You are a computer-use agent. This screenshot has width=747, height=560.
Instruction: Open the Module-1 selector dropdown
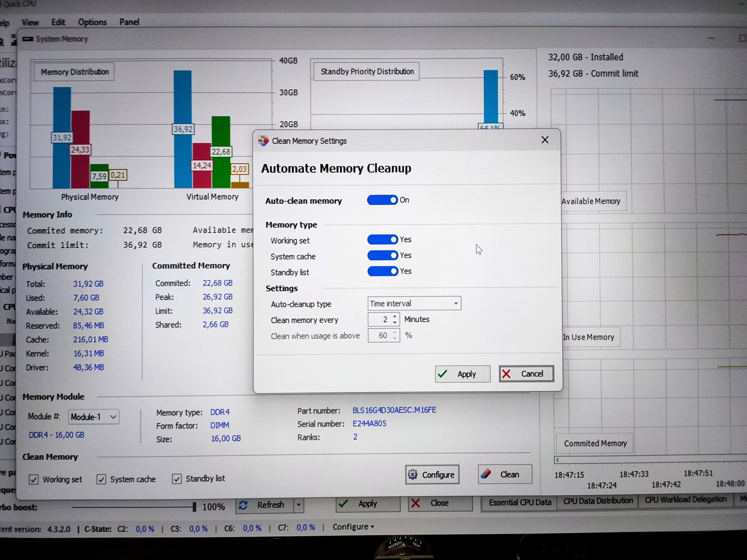pyautogui.click(x=93, y=417)
